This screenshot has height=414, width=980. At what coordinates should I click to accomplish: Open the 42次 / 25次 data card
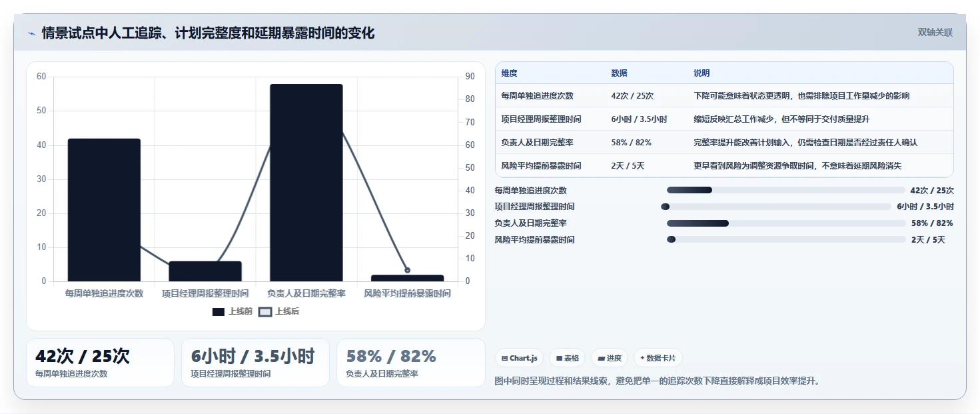(100, 363)
